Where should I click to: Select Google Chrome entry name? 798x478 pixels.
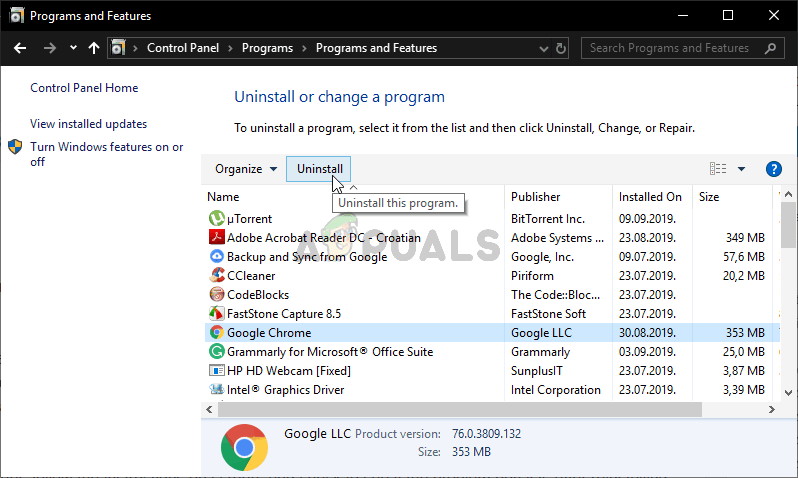(x=269, y=333)
